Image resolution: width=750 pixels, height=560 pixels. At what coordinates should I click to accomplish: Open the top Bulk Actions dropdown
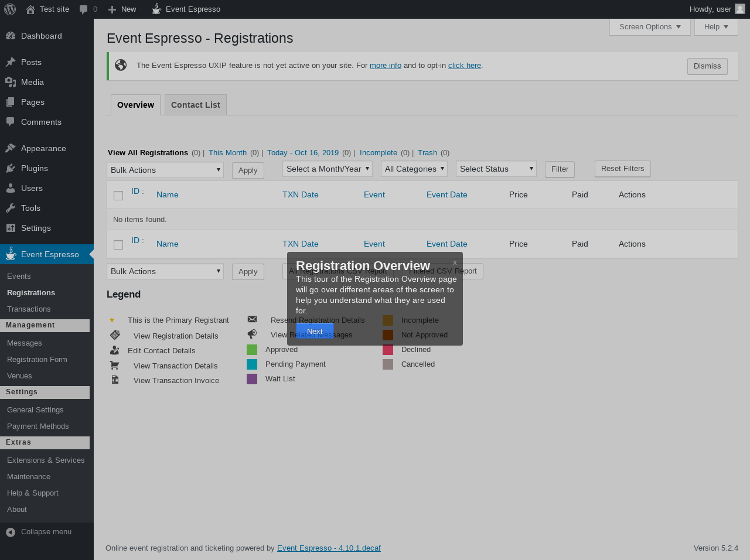pos(165,170)
